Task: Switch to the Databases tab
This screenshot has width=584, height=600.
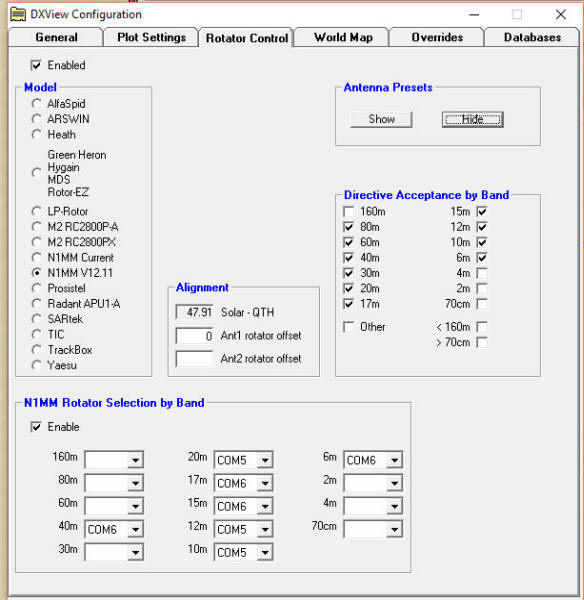Action: pyautogui.click(x=532, y=38)
